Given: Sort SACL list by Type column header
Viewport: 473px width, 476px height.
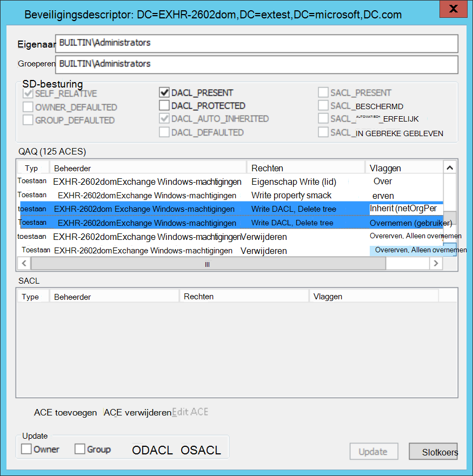Looking at the screenshot, I should pos(34,296).
